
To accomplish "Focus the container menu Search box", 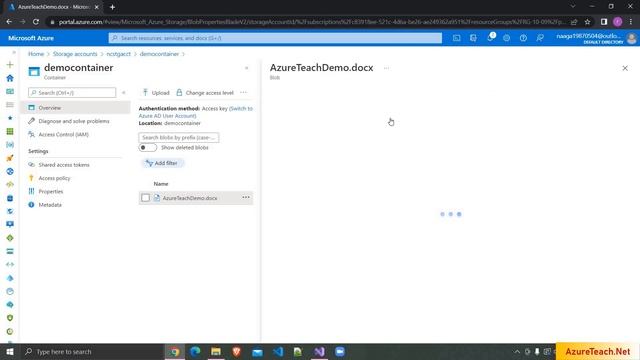I will 72,93.
